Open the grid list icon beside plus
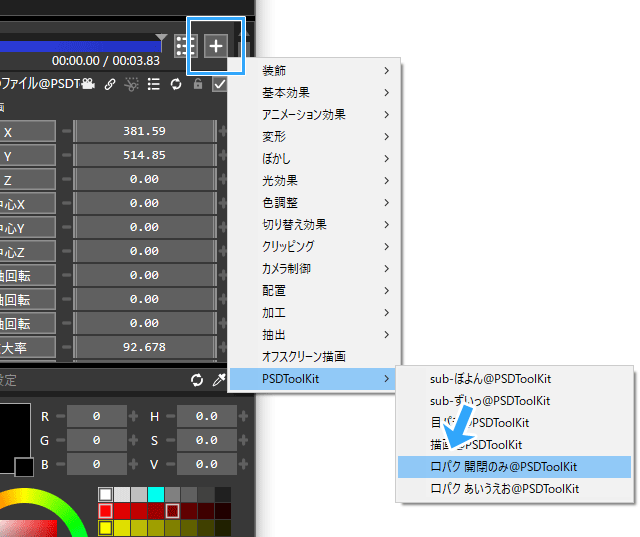 click(185, 46)
